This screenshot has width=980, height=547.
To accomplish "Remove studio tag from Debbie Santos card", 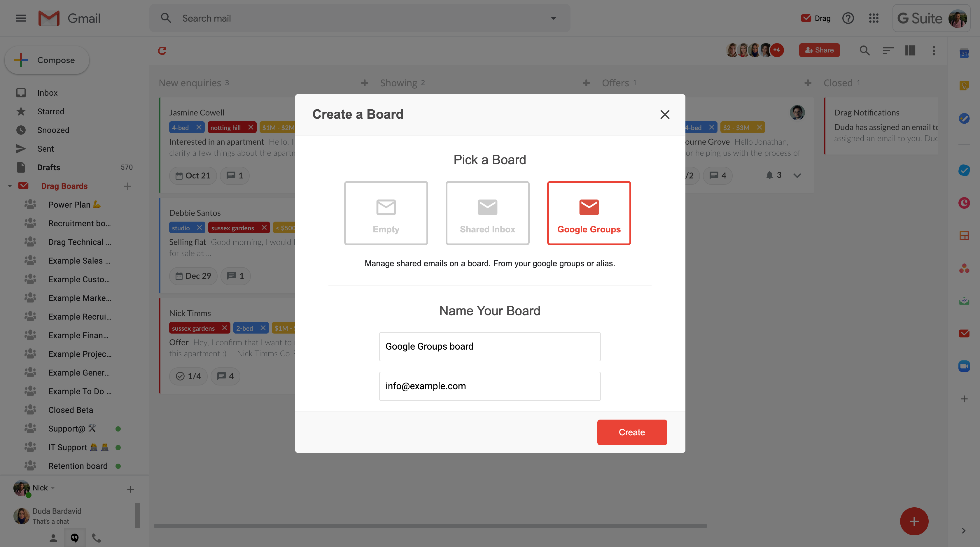I will (x=199, y=227).
